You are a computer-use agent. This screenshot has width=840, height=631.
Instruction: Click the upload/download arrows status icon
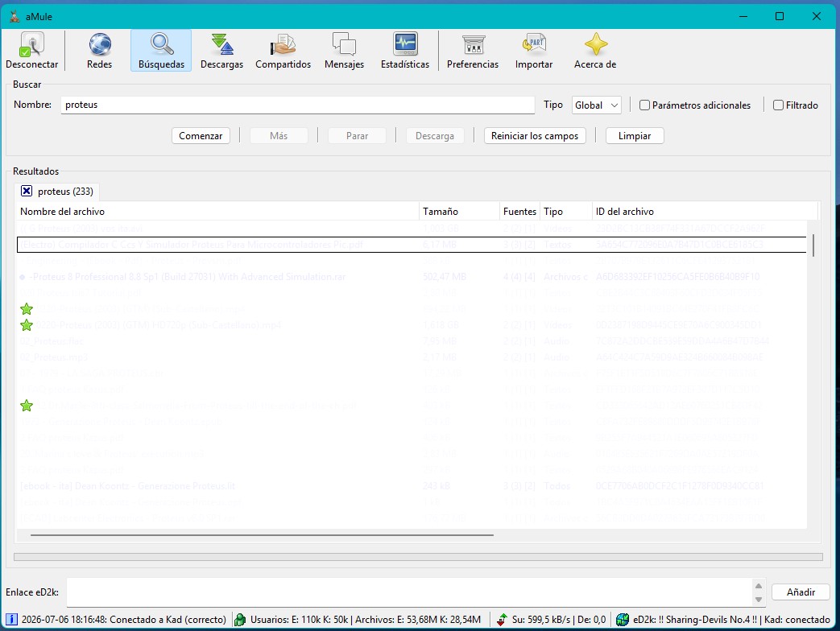tap(502, 619)
